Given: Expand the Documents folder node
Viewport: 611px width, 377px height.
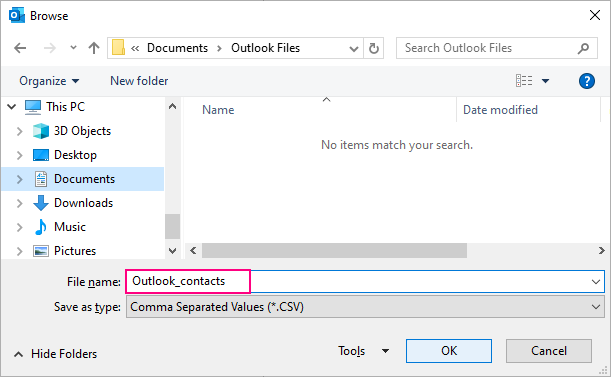Looking at the screenshot, I should tap(19, 179).
